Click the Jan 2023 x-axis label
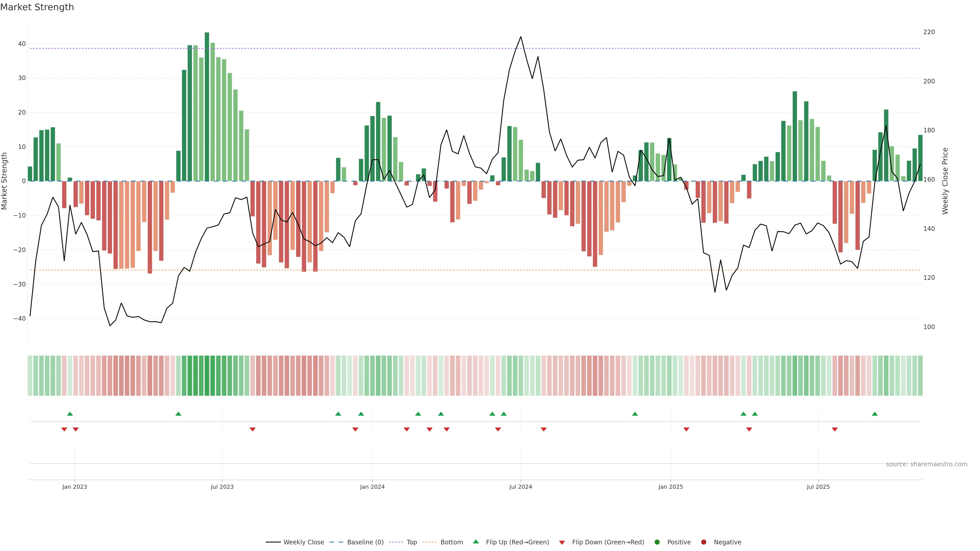This screenshot has height=551, width=980. (75, 487)
